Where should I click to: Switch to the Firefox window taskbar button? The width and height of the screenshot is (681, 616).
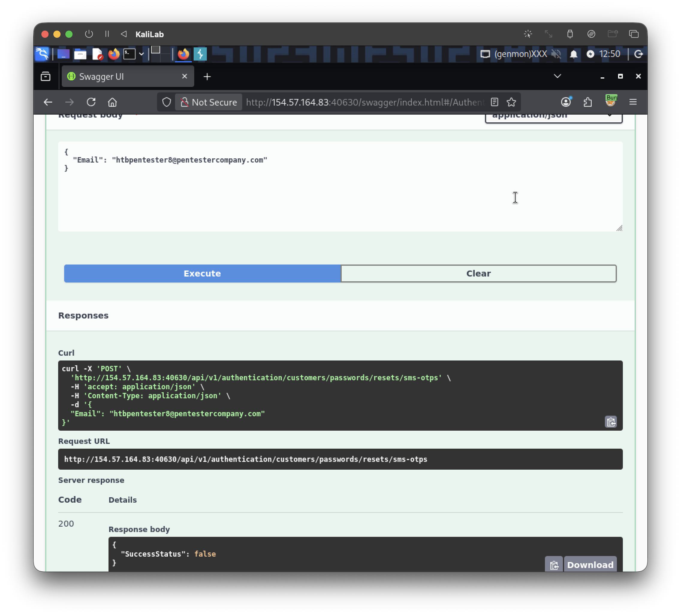click(x=183, y=54)
